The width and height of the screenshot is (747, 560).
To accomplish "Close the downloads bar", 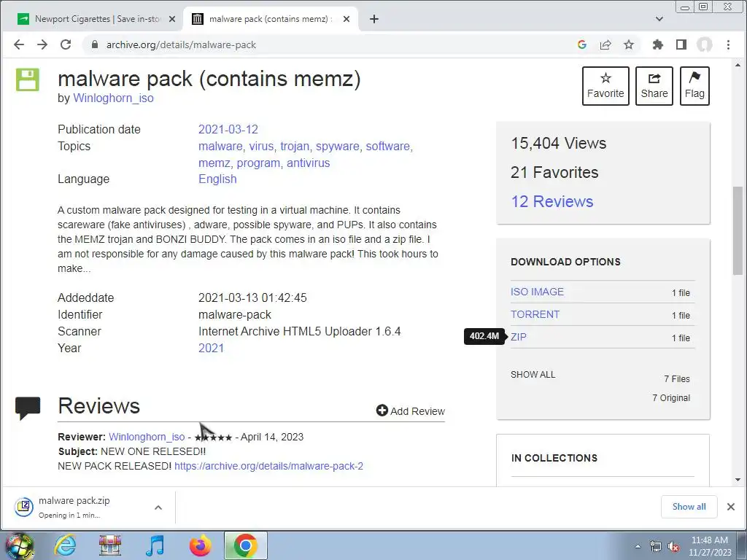I will 731,507.
